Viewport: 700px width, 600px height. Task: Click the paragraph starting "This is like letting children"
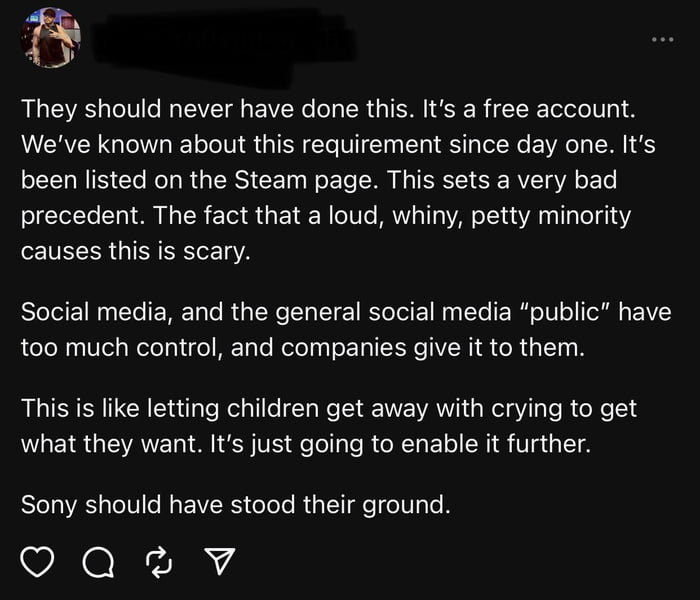(329, 426)
